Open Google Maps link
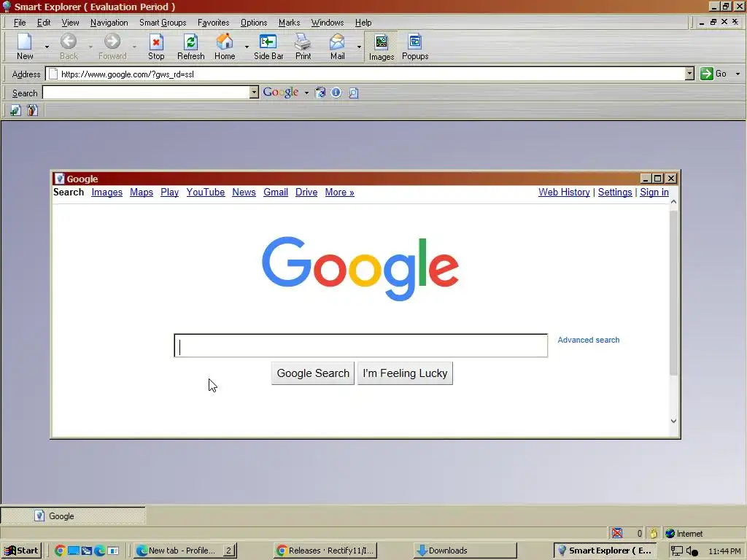This screenshot has width=747, height=560. tap(142, 192)
